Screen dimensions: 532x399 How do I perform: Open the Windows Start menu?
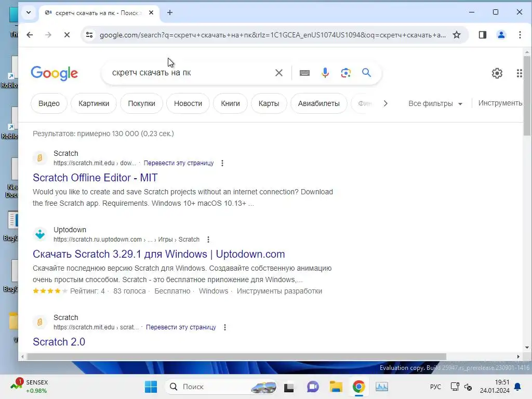coord(151,387)
